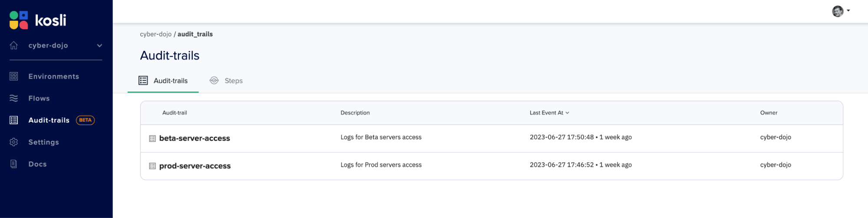The image size is (868, 218).
Task: Go to Audit-trails in the sidebar
Action: pos(49,120)
